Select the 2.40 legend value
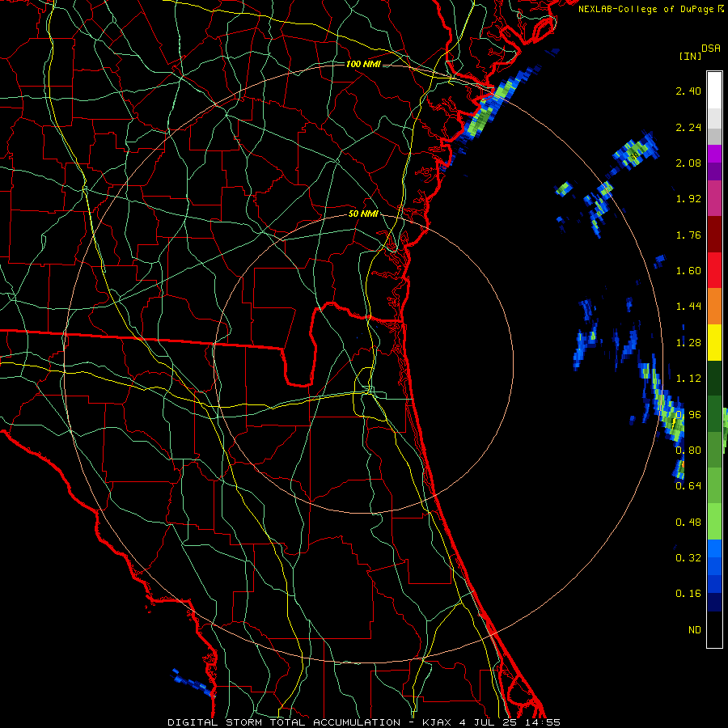Viewport: 728px width, 728px height. pyautogui.click(x=688, y=91)
